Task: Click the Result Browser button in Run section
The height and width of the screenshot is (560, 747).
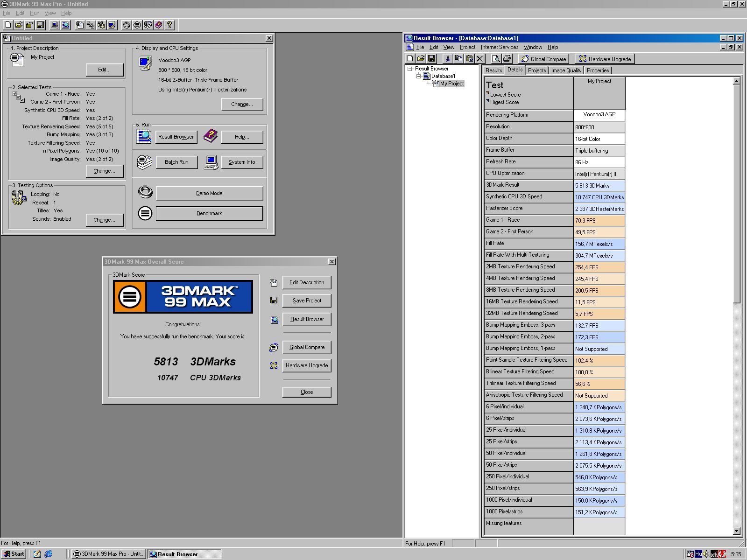Action: [x=176, y=137]
